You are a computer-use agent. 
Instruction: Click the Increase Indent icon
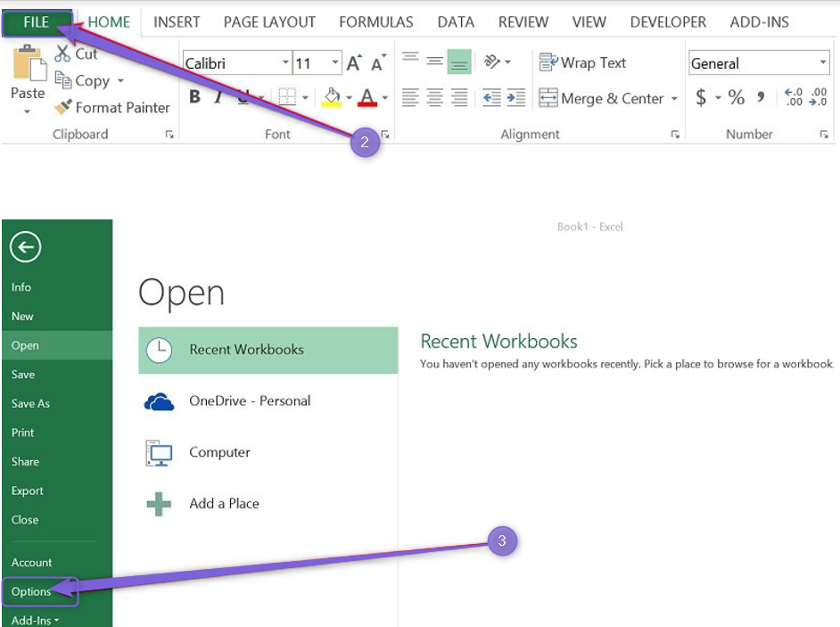tap(516, 98)
